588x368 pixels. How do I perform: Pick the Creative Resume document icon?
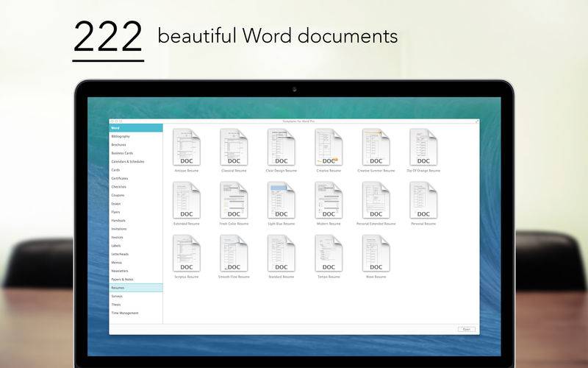tap(329, 147)
